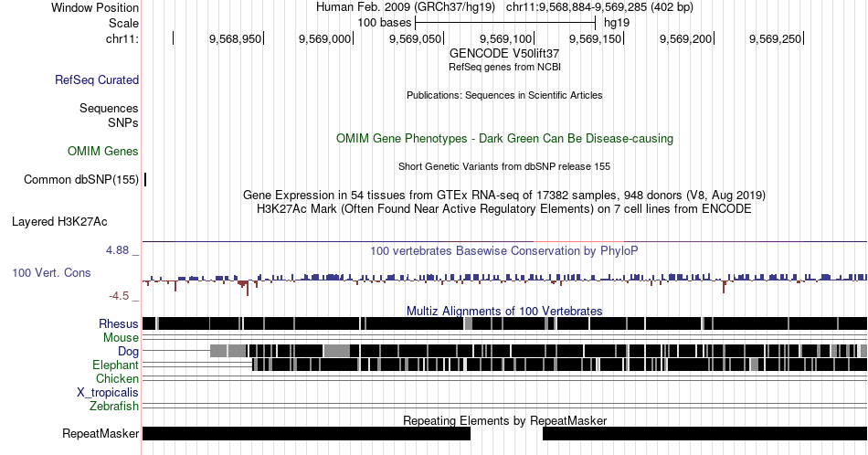
Task: Click the Chicken alignment row label
Action: [x=117, y=378]
